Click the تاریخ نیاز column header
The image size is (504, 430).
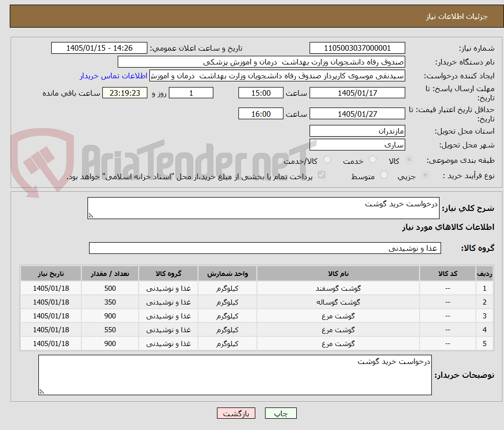(51, 273)
